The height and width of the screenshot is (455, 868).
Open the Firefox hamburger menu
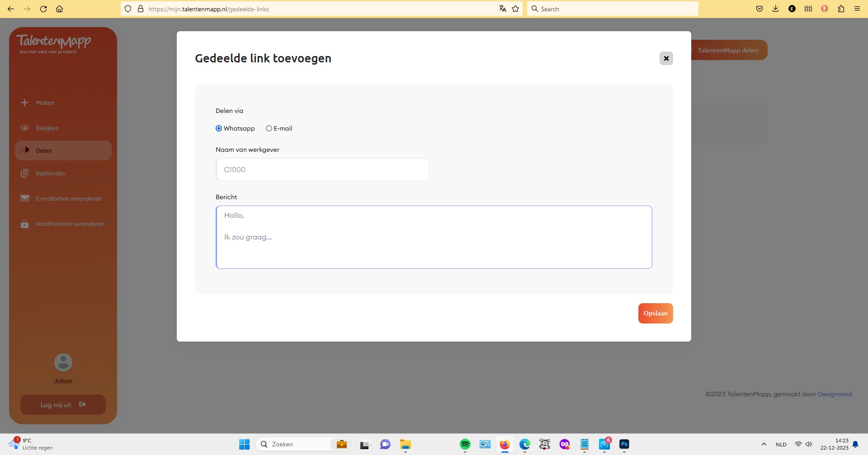click(857, 9)
